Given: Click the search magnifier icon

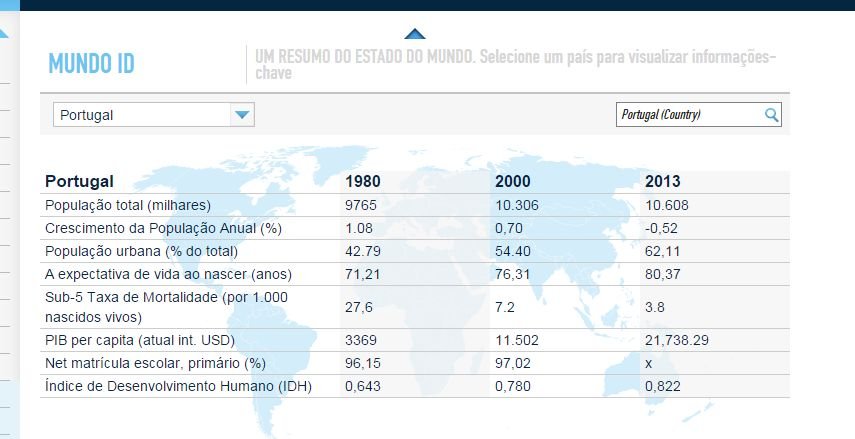Looking at the screenshot, I should pyautogui.click(x=771, y=115).
